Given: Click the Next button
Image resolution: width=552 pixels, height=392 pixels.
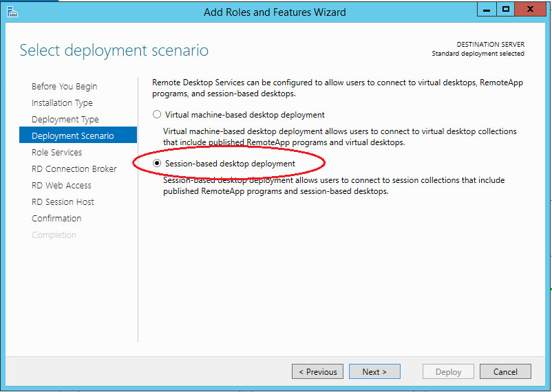Looking at the screenshot, I should (x=374, y=371).
